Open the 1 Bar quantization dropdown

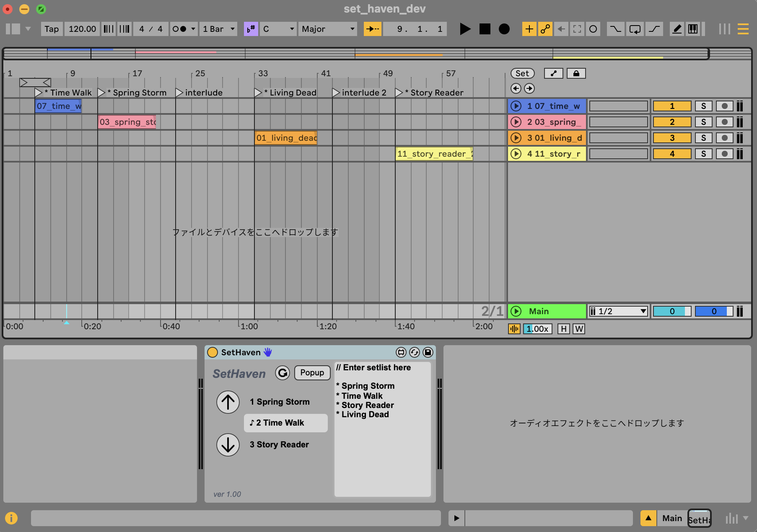click(218, 29)
